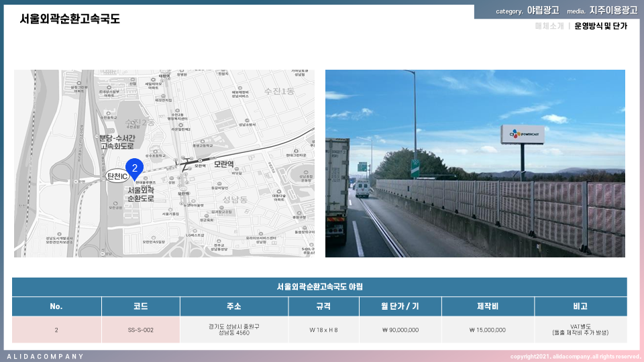Select the SS-S-002 code cell

(x=141, y=330)
